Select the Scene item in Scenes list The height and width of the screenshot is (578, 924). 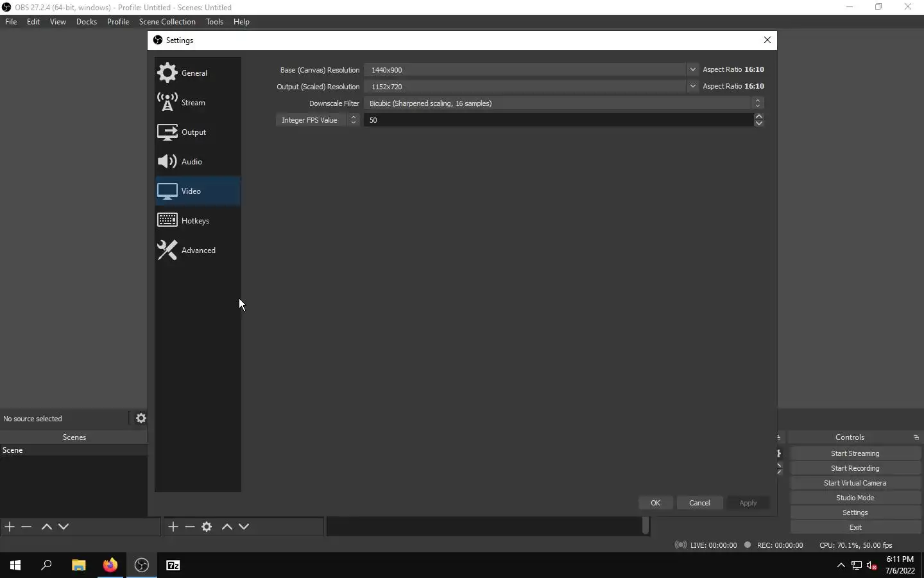pos(74,450)
